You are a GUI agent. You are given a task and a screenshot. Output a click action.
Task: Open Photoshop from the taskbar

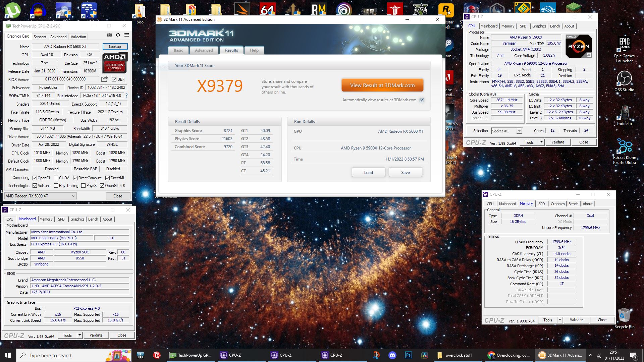coord(408,355)
